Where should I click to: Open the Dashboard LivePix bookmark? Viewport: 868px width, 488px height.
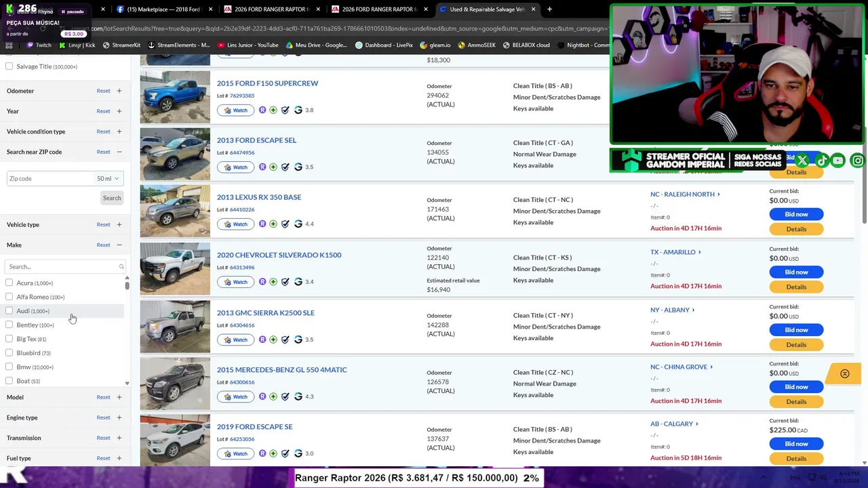coord(384,45)
